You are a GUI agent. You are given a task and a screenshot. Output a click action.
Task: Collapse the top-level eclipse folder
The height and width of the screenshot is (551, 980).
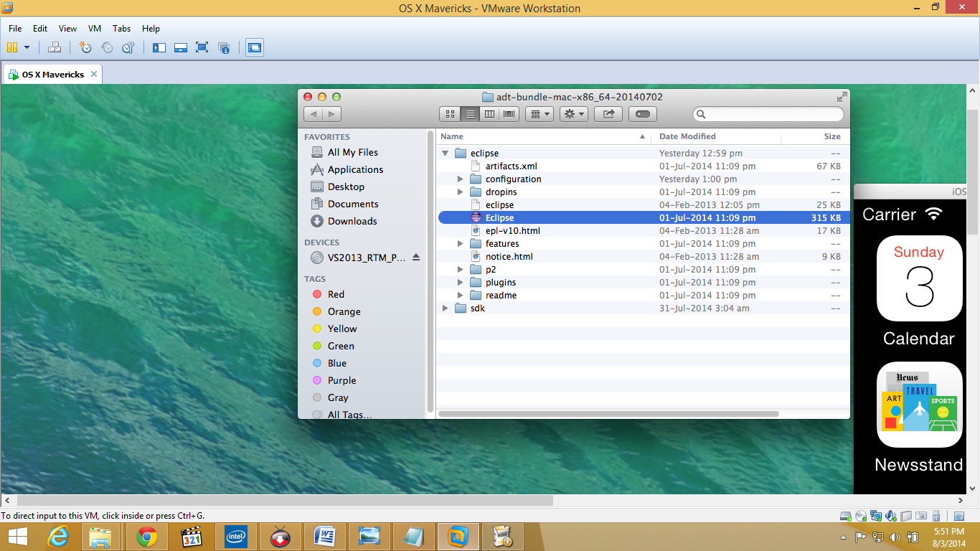coord(446,153)
